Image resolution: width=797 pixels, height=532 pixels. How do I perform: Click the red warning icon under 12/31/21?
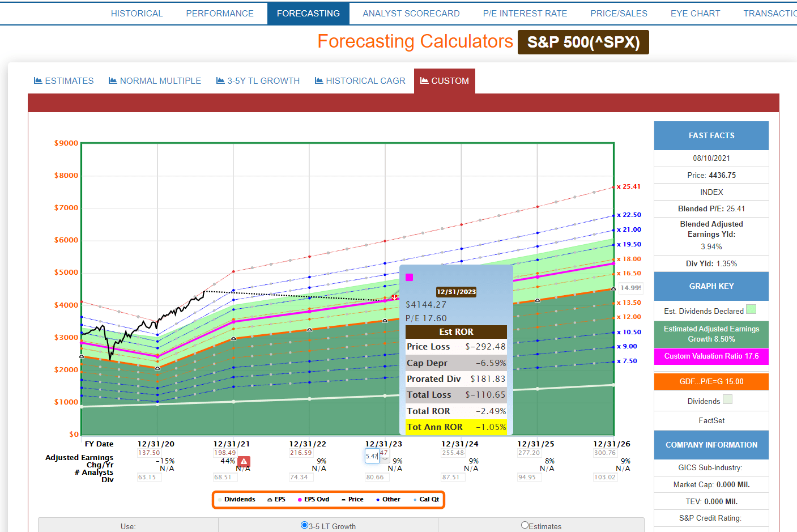[x=244, y=462]
